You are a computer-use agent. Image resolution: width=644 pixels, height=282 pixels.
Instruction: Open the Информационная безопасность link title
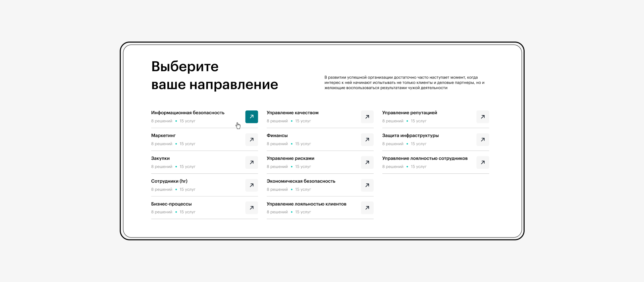(187, 113)
